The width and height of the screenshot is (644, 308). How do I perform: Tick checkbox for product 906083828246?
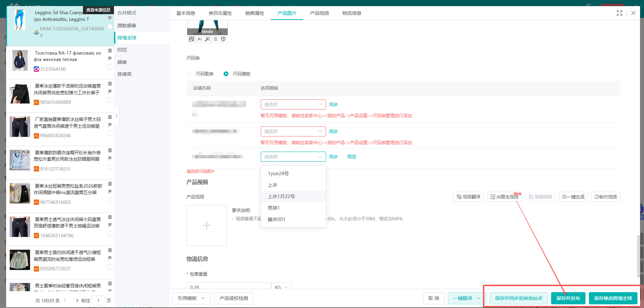point(110,133)
